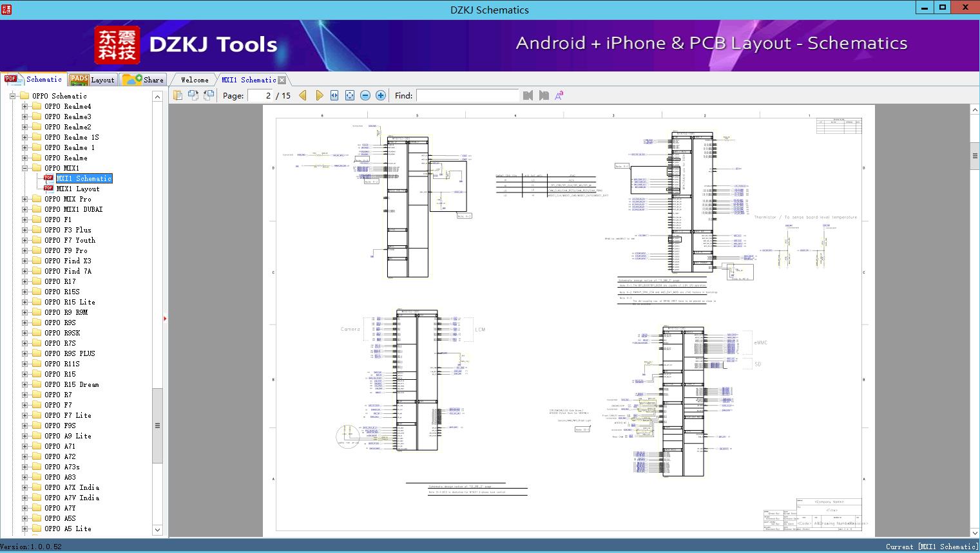Expand the OPPO F3 Plus folder
The height and width of the screenshot is (553, 980).
(25, 230)
